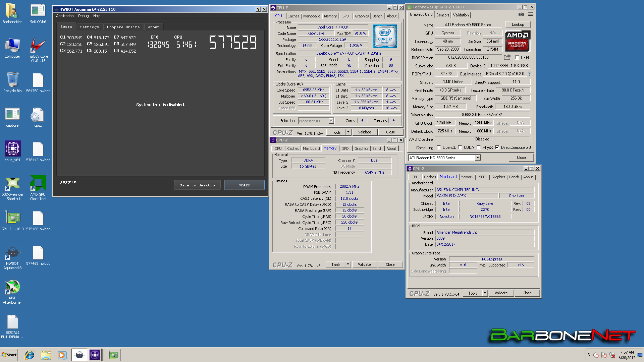644x362 pixels.
Task: Show hidden system tray icons arrow
Action: [589, 355]
